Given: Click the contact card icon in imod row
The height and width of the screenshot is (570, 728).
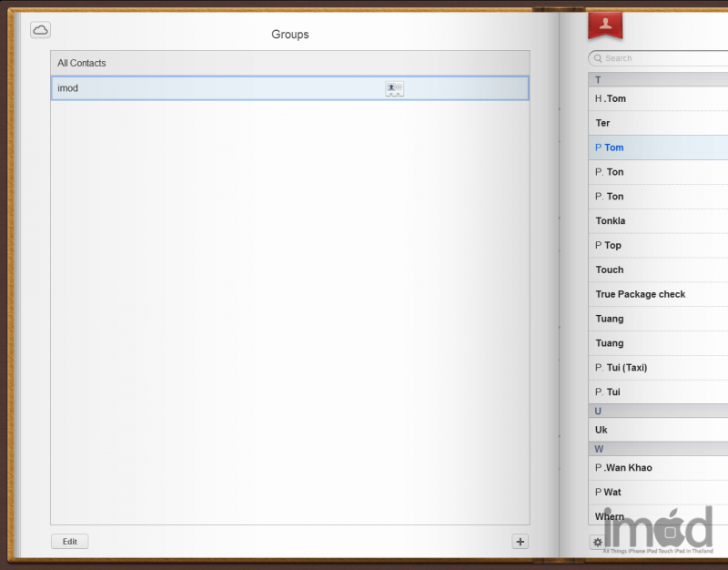Looking at the screenshot, I should click(x=394, y=88).
